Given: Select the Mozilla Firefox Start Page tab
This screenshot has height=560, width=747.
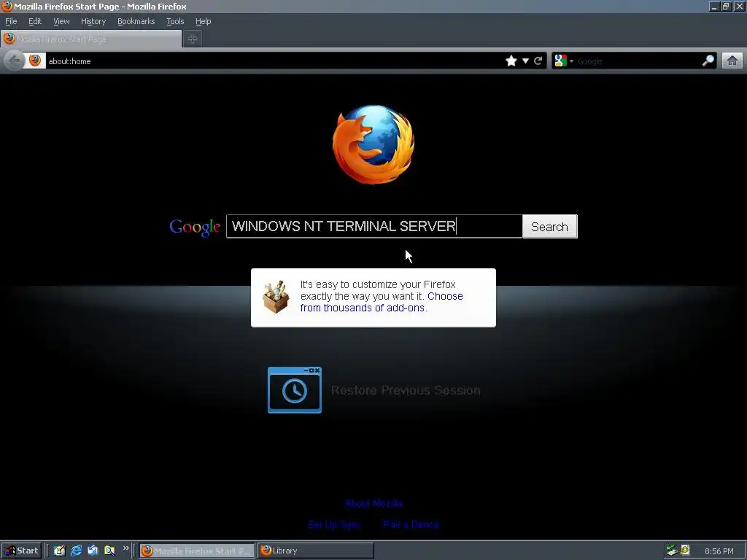Looking at the screenshot, I should (x=91, y=39).
